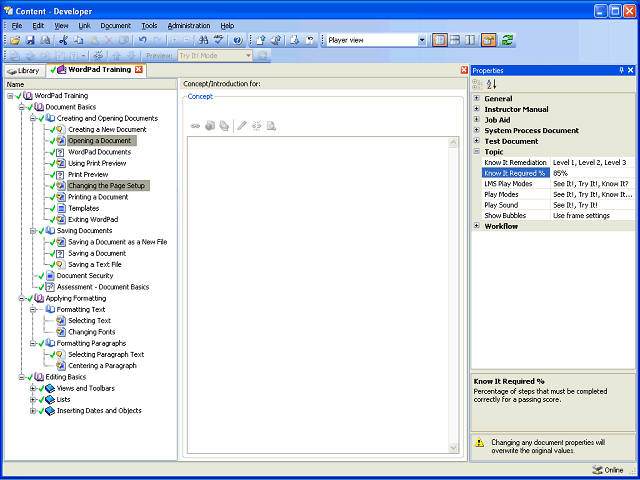
Task: Collapse the Topic properties category
Action: [476, 151]
